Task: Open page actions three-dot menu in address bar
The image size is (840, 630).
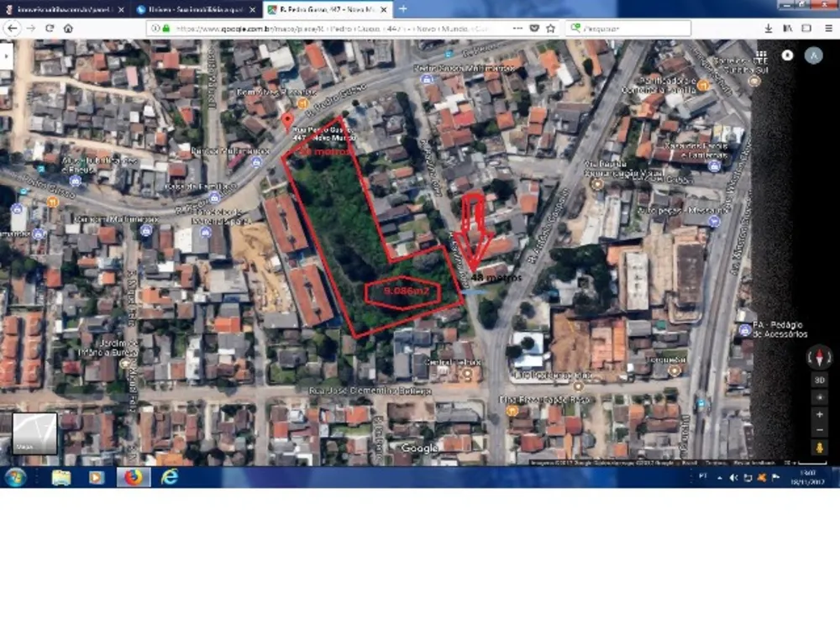Action: (x=517, y=29)
